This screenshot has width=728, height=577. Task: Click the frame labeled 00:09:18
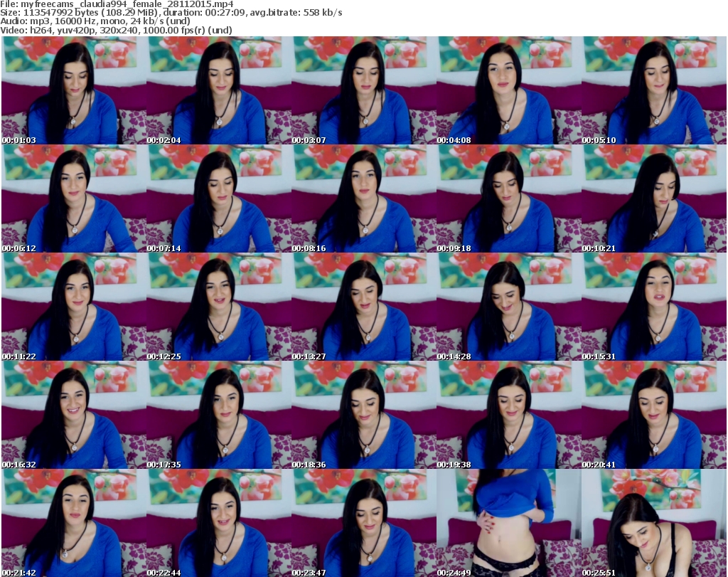(508, 198)
